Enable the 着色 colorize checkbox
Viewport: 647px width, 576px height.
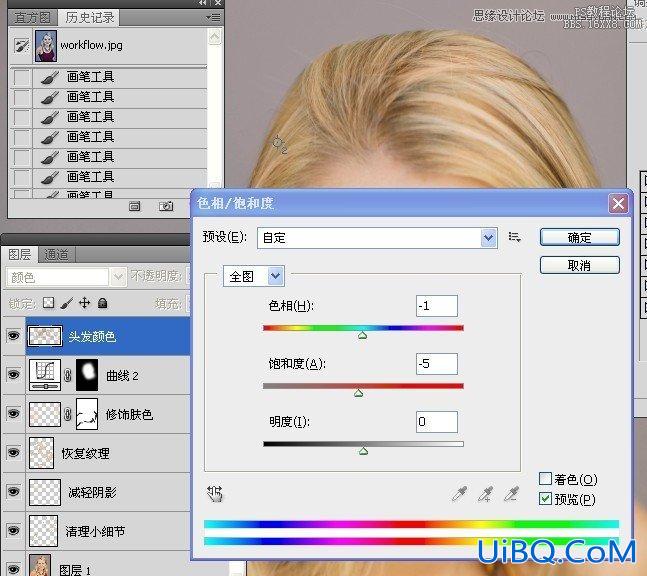[x=545, y=479]
